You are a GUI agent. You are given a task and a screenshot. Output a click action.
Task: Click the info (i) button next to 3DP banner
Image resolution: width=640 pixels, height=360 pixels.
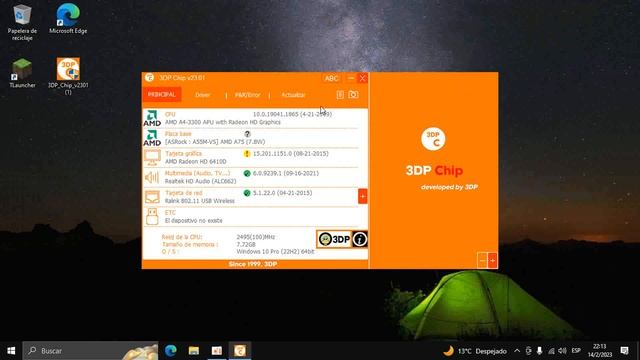click(360, 239)
